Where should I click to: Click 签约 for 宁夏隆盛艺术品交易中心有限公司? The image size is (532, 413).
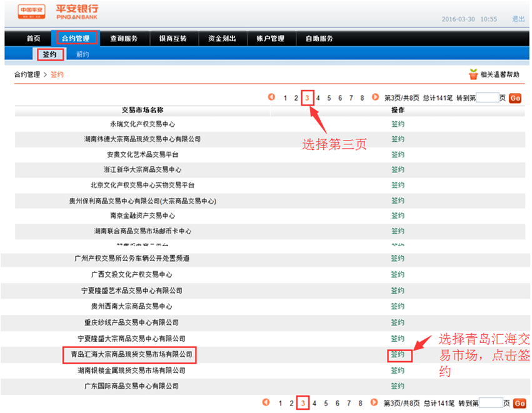click(398, 291)
